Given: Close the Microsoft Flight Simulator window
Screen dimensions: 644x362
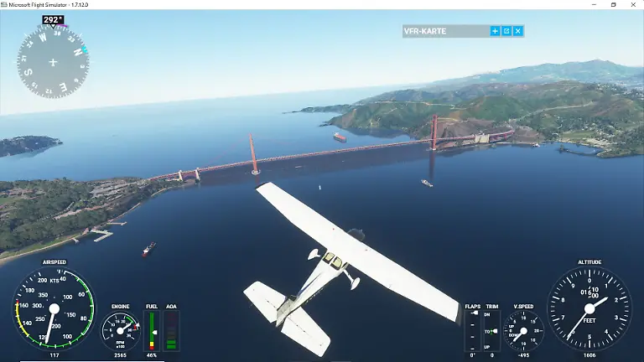Looking at the screenshot, I should coord(635,4).
